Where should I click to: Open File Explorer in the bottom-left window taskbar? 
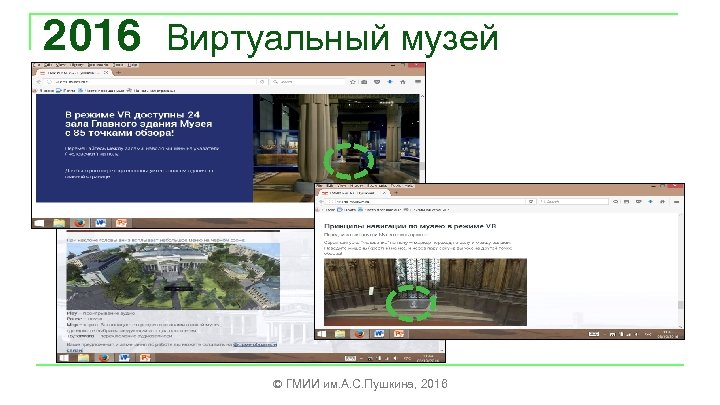[x=83, y=357]
